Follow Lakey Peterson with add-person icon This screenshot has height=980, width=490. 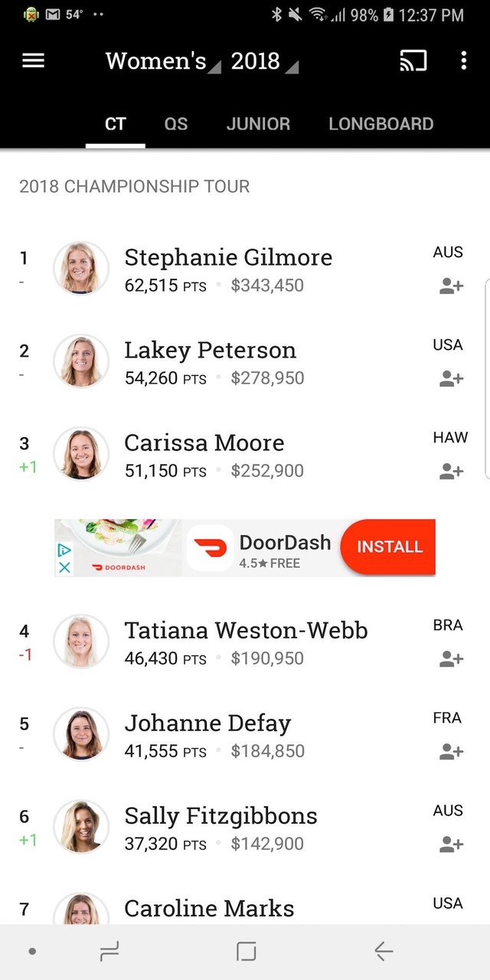point(450,378)
